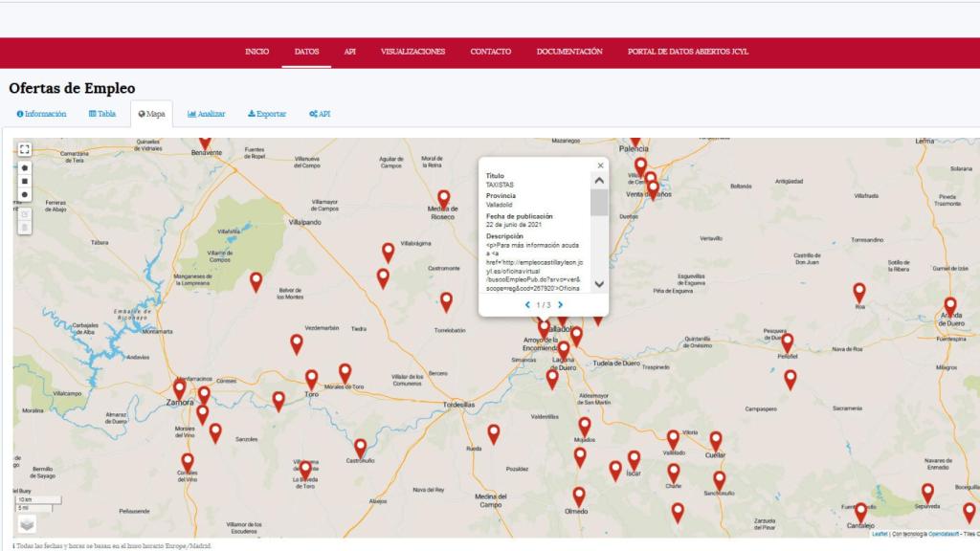Click the edit layers tool icon
This screenshot has height=551, width=980.
(25, 213)
